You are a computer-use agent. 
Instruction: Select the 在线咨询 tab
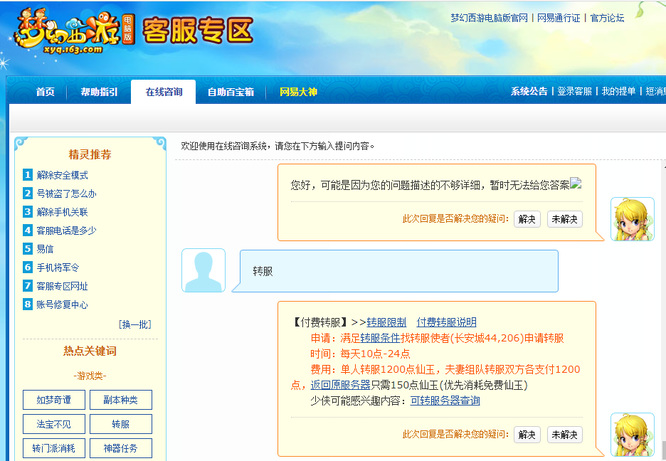click(164, 92)
